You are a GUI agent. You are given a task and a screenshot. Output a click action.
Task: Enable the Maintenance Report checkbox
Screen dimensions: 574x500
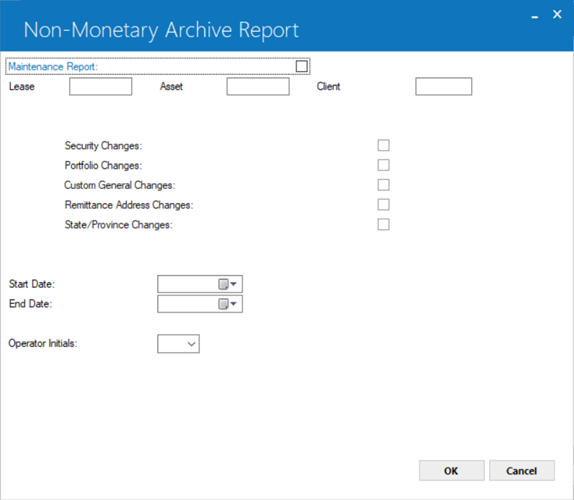click(302, 66)
